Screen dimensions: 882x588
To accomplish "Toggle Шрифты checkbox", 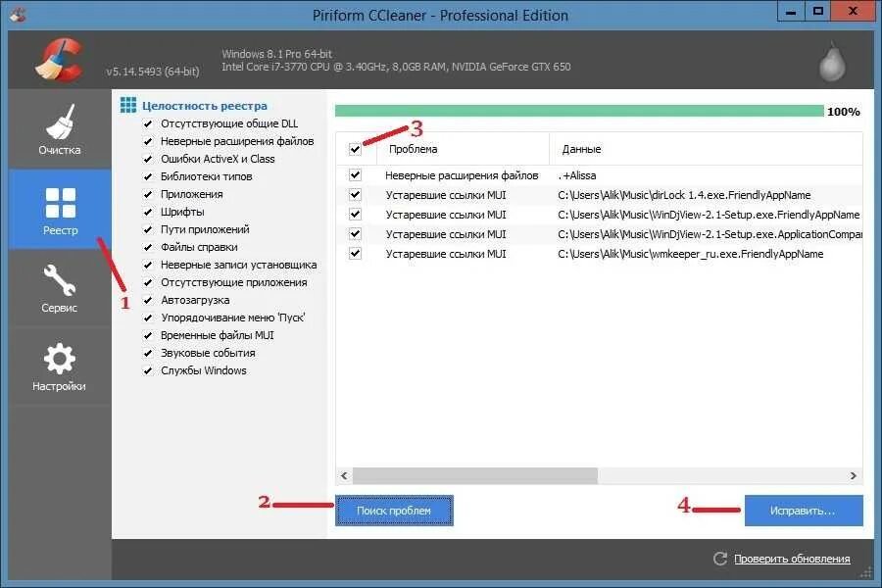I will [148, 212].
